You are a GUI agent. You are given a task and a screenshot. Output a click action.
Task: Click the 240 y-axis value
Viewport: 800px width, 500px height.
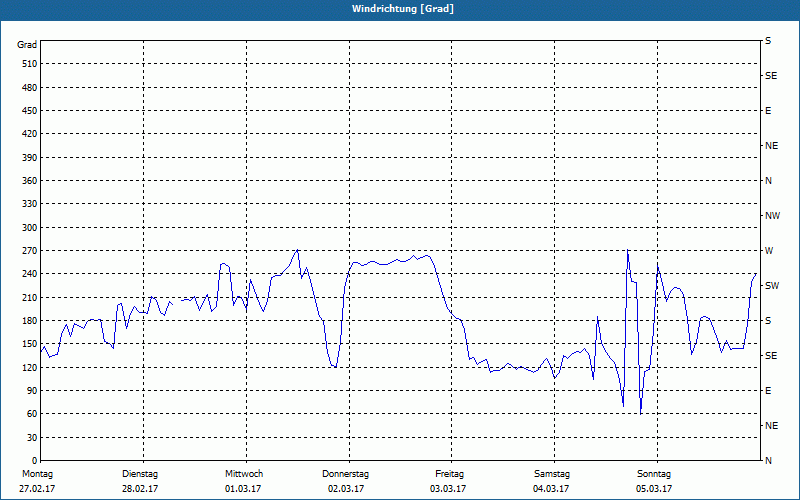pos(30,274)
